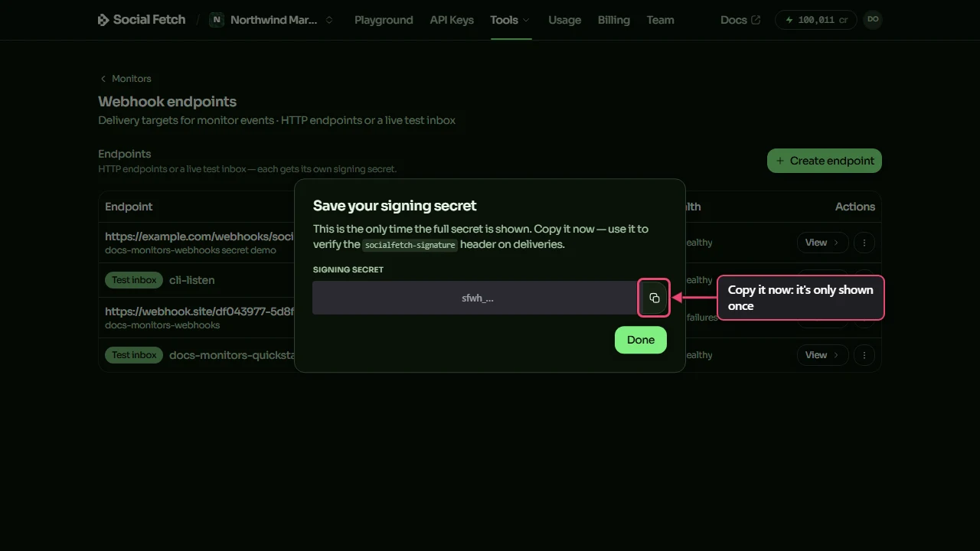Go back to Monitors
980x551 pixels.
click(126, 79)
